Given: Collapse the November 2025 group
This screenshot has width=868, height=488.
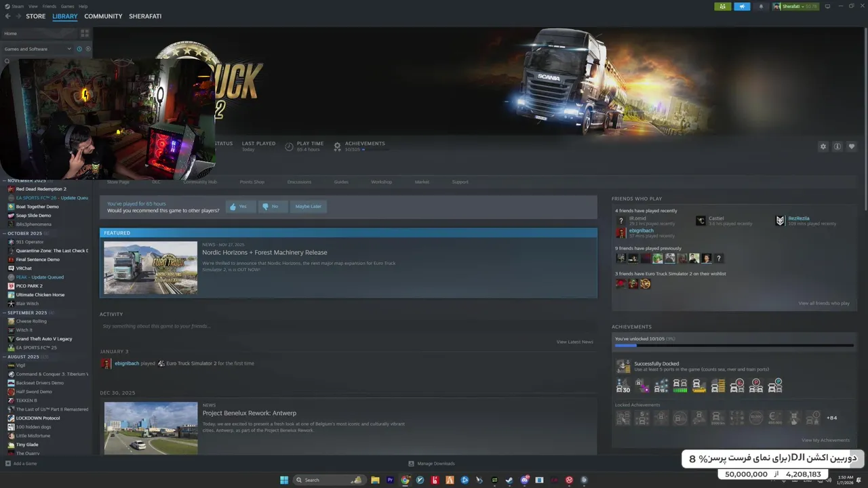Looking at the screenshot, I should click(4, 181).
